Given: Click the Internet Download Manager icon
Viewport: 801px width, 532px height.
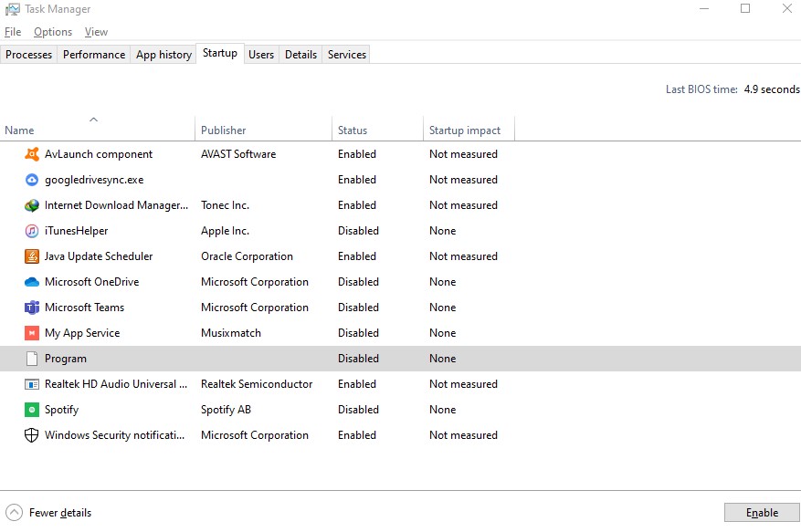Looking at the screenshot, I should point(32,205).
